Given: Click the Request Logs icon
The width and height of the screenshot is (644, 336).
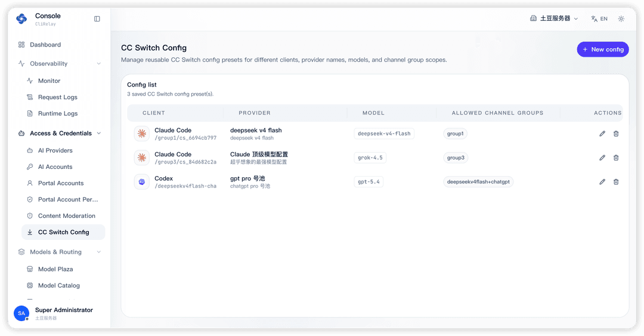Looking at the screenshot, I should [x=30, y=97].
